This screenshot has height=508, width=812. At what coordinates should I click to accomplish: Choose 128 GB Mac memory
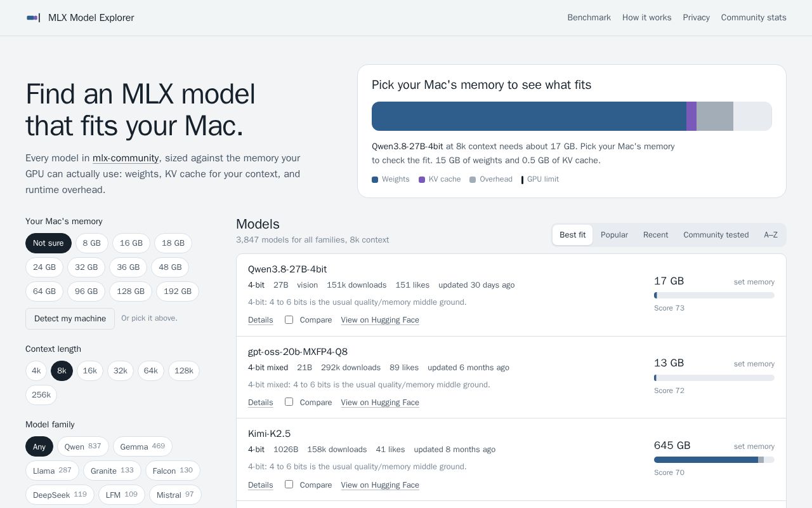(x=131, y=291)
